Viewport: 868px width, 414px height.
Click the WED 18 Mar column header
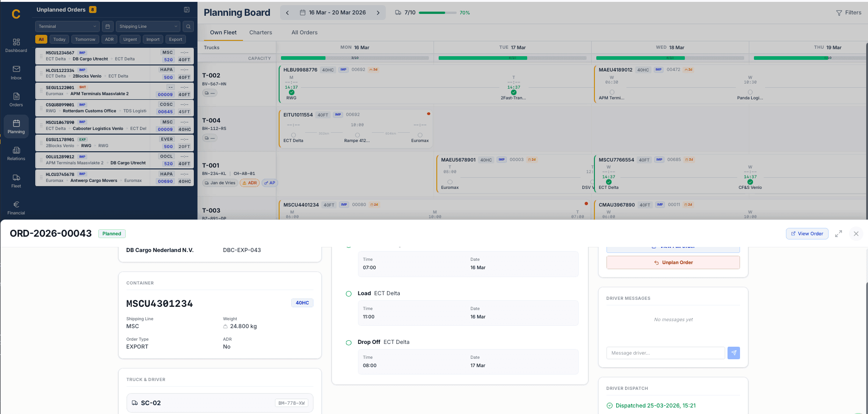(670, 47)
